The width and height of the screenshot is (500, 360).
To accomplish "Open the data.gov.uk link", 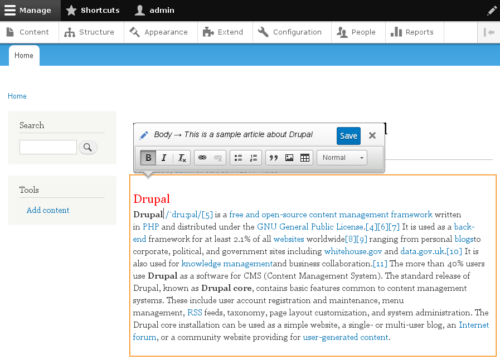I will coord(422,251).
